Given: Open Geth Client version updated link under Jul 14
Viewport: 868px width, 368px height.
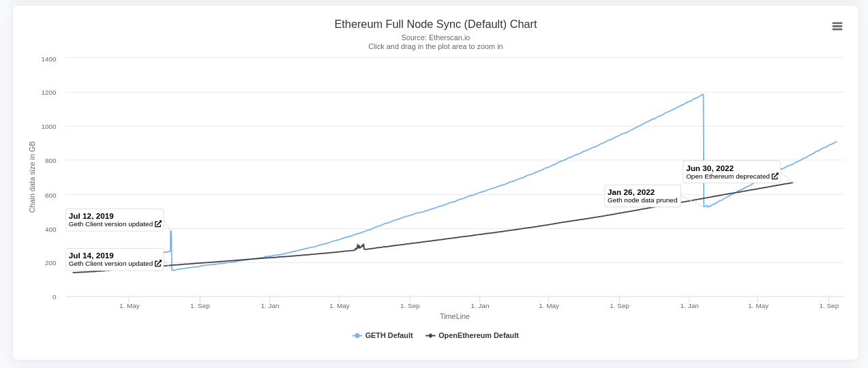Looking at the screenshot, I should point(110,264).
